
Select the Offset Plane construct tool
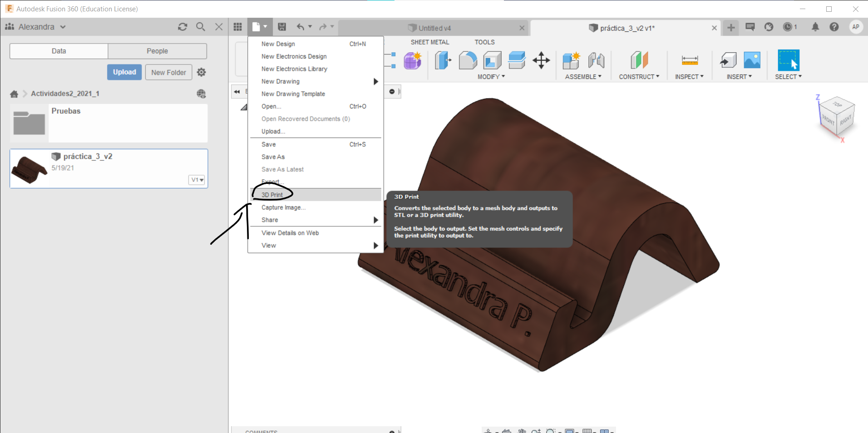point(639,60)
